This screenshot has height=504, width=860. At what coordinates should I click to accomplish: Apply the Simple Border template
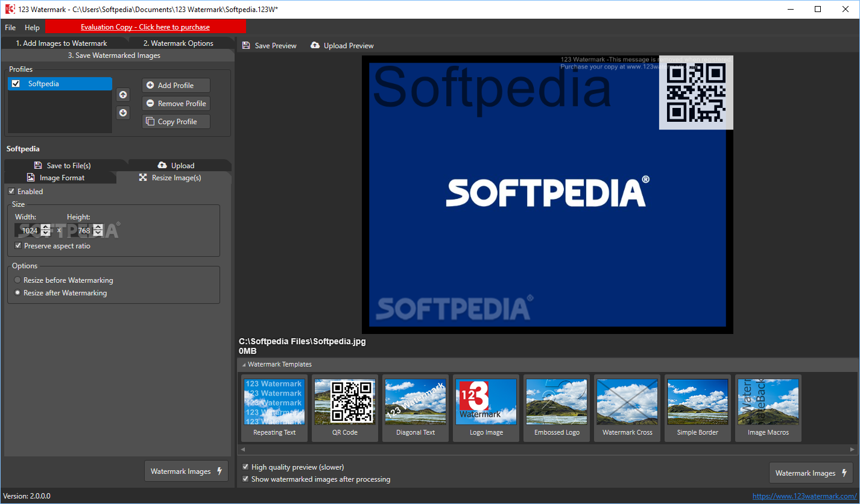698,408
